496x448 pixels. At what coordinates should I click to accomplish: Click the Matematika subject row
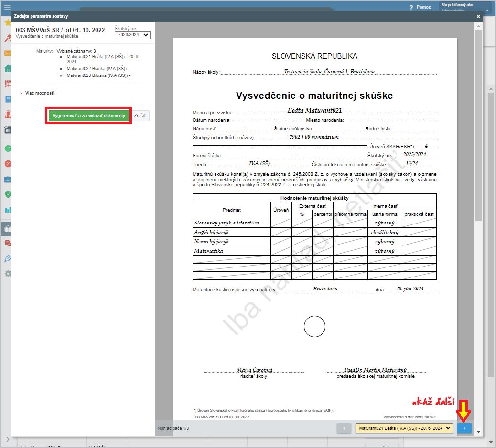tap(314, 251)
